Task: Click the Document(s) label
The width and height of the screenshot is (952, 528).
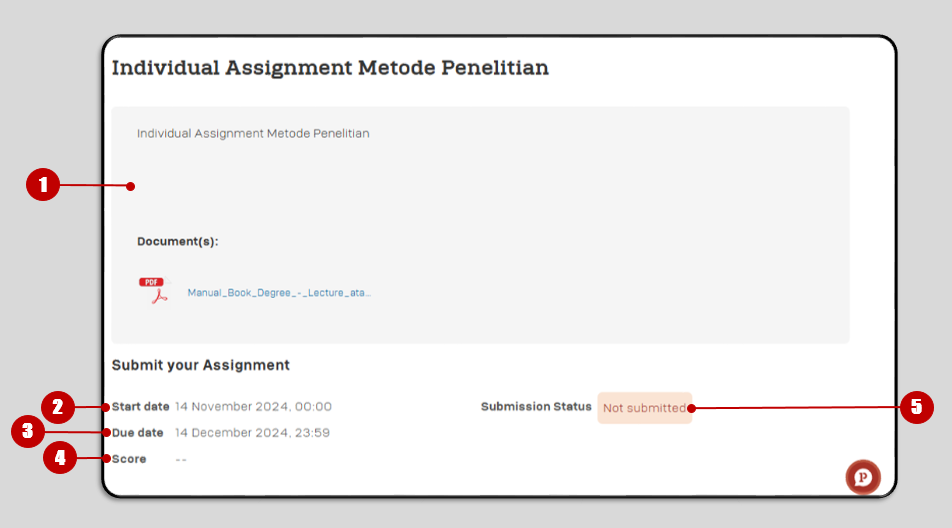Action: pos(177,242)
